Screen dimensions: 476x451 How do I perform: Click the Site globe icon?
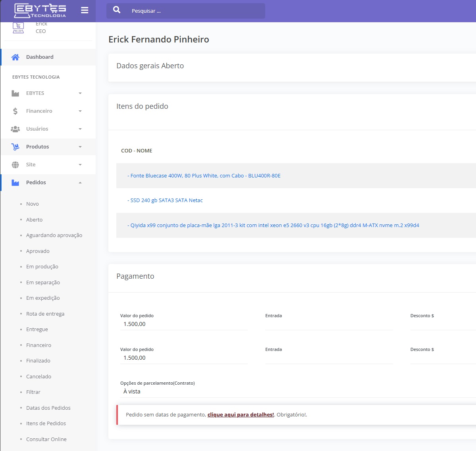click(x=15, y=165)
